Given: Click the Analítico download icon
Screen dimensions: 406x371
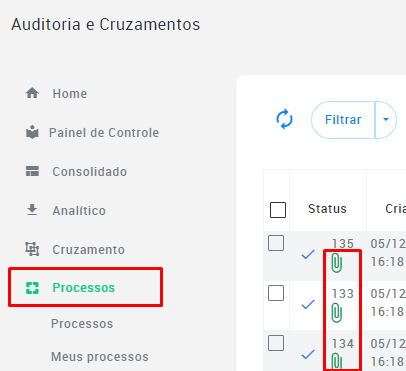Looking at the screenshot, I should click(32, 210).
